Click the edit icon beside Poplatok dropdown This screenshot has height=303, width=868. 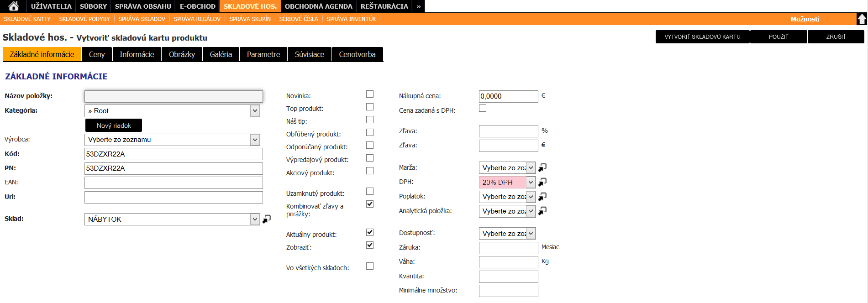pyautogui.click(x=542, y=197)
